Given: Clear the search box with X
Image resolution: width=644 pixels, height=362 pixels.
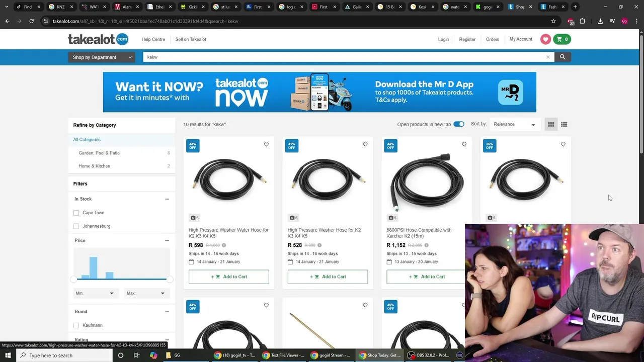Looking at the screenshot, I should point(548,57).
